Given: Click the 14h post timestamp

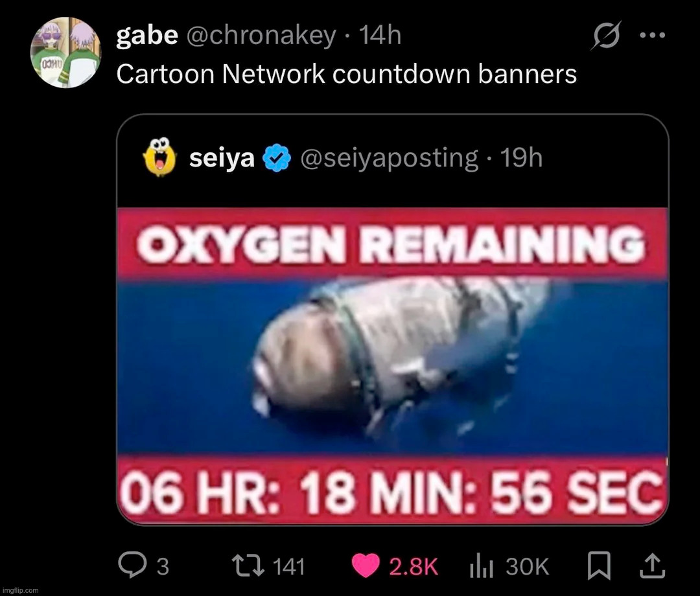Looking at the screenshot, I should (x=380, y=36).
